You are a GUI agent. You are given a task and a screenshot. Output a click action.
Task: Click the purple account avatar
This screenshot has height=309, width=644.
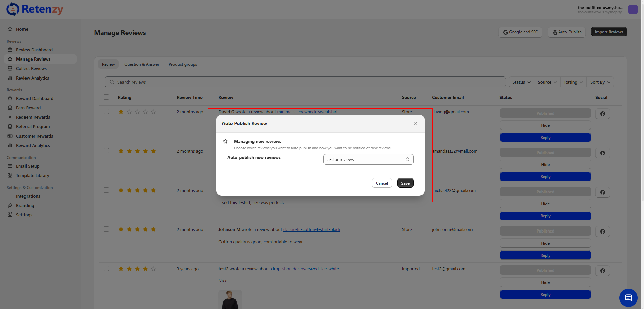pyautogui.click(x=633, y=9)
